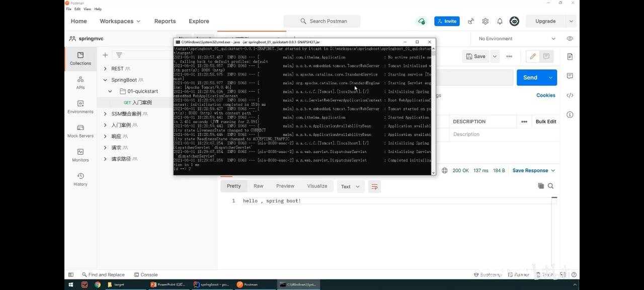The image size is (644, 290).
Task: Open the help question mark in status bar
Action: click(574, 275)
